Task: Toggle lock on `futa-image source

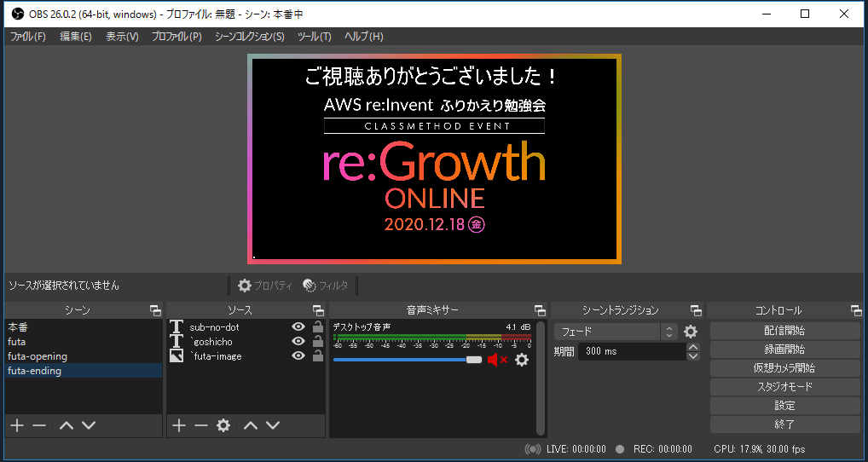Action: coord(318,355)
